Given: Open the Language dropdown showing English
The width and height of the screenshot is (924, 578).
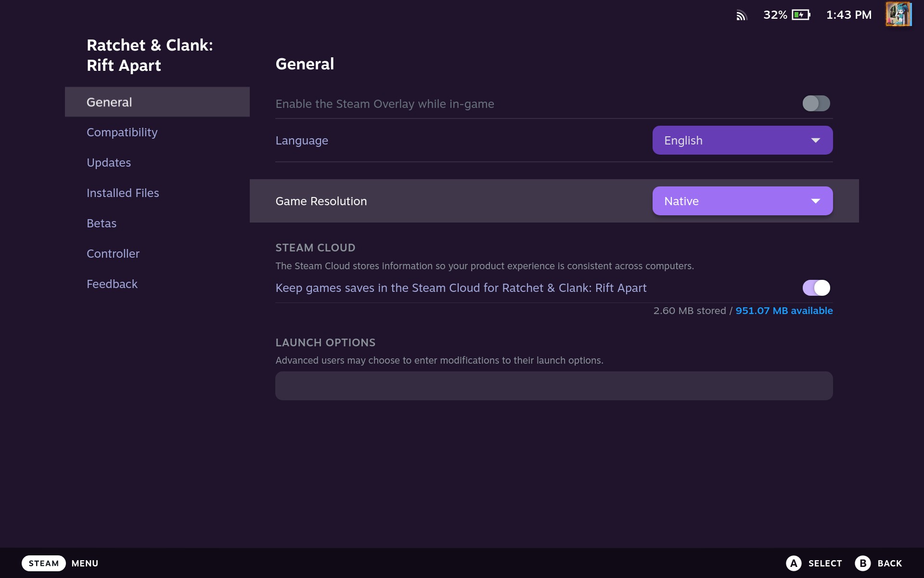Looking at the screenshot, I should [x=742, y=140].
